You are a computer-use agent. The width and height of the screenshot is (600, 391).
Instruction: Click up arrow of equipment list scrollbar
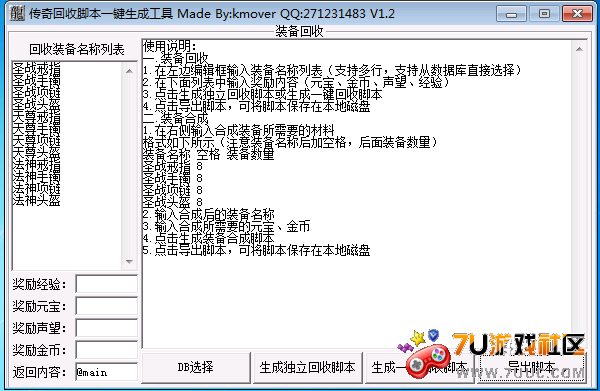coord(129,71)
